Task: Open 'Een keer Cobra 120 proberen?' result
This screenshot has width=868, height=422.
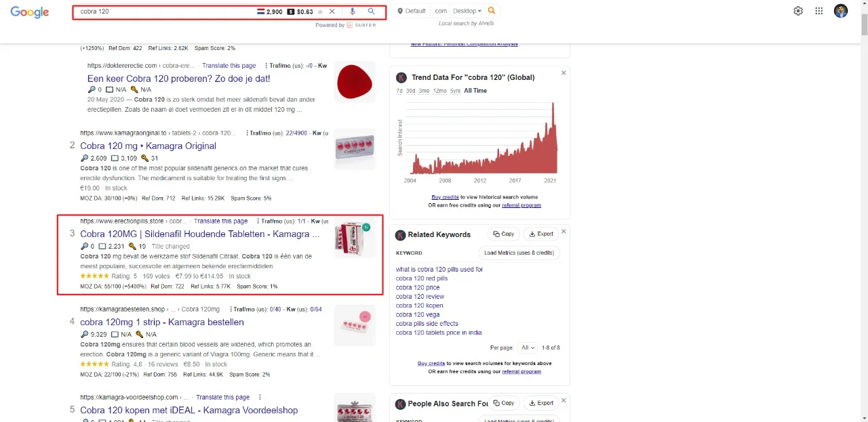Action: pos(179,79)
